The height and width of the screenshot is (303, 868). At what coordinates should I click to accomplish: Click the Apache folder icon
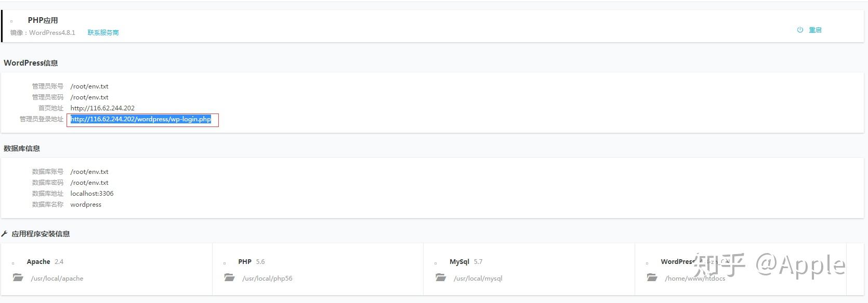pos(18,278)
